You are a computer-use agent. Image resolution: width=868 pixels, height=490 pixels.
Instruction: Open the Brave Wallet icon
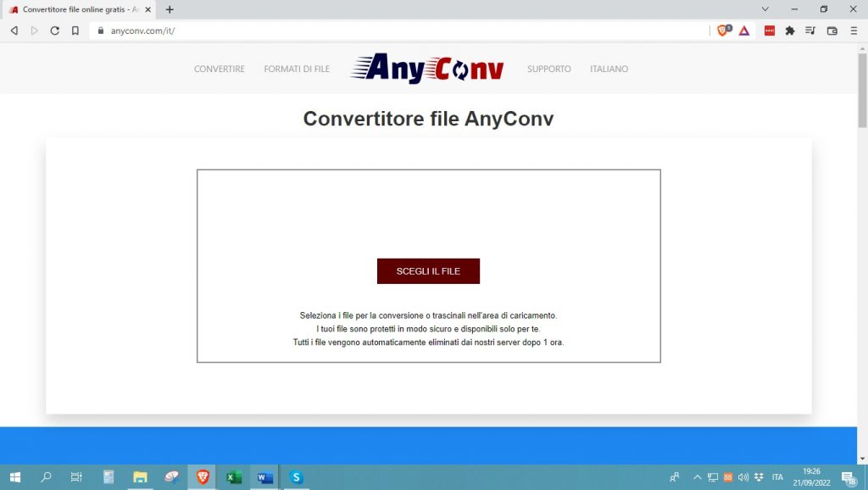point(832,30)
